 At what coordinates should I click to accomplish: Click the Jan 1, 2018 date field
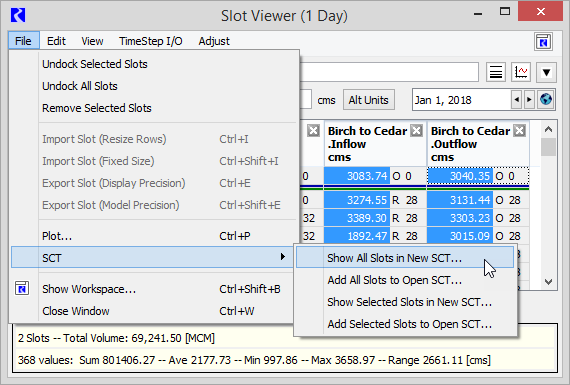462,100
